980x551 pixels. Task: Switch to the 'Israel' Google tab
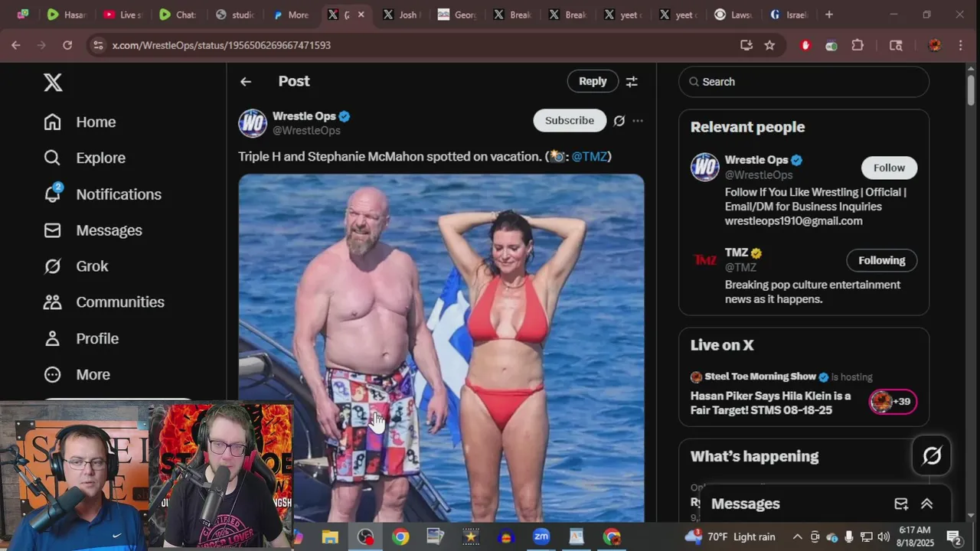pos(788,15)
